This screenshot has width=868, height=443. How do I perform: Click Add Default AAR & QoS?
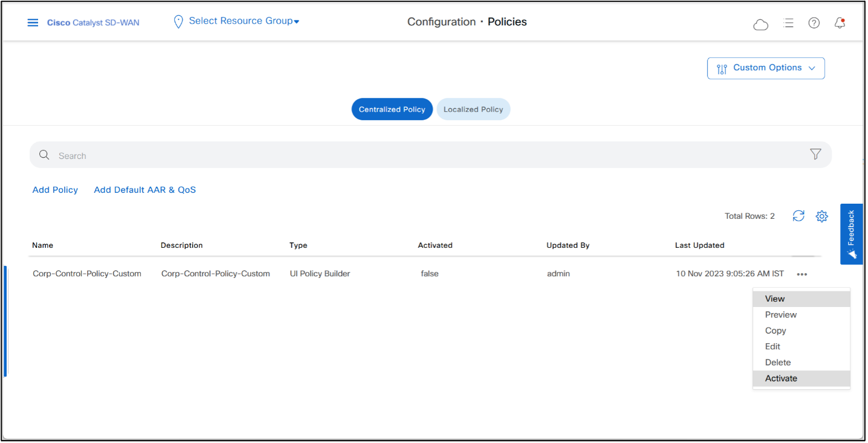145,190
